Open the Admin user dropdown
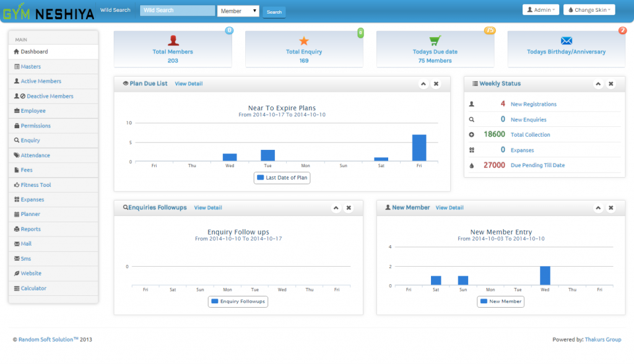This screenshot has width=634, height=364. point(541,10)
